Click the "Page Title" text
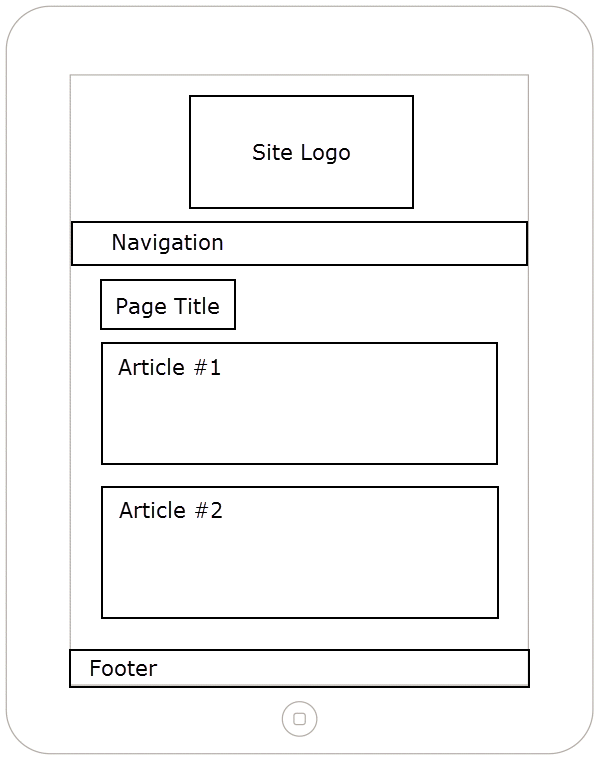 click(x=167, y=306)
